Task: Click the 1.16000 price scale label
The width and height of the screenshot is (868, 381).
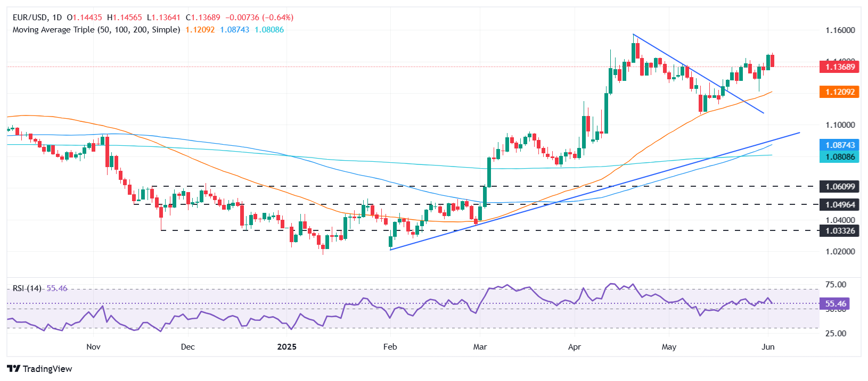Action: tap(840, 30)
